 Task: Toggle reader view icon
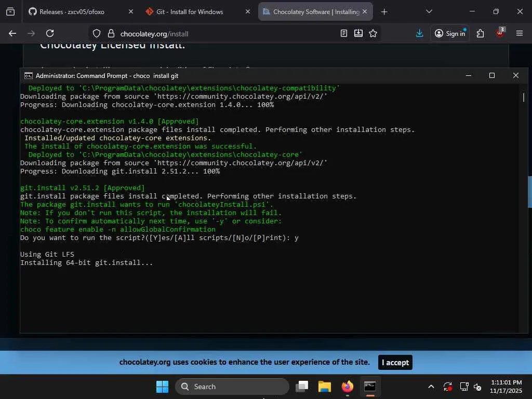344,33
